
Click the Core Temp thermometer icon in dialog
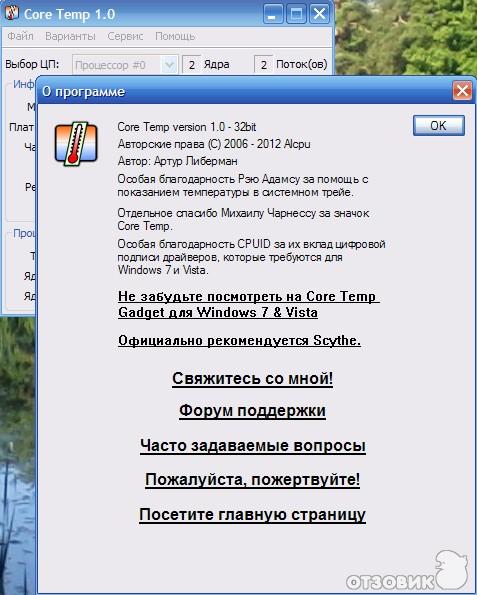(x=76, y=143)
